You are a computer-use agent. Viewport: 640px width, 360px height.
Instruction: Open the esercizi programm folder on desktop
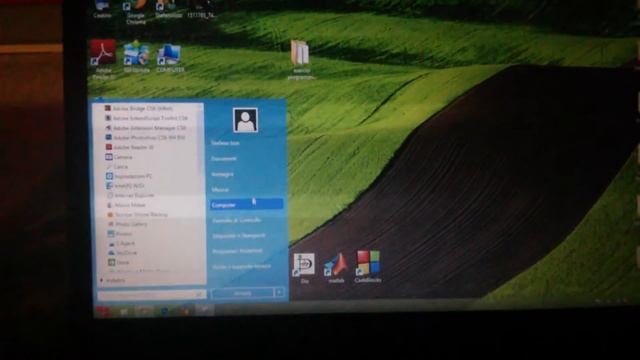click(x=301, y=60)
